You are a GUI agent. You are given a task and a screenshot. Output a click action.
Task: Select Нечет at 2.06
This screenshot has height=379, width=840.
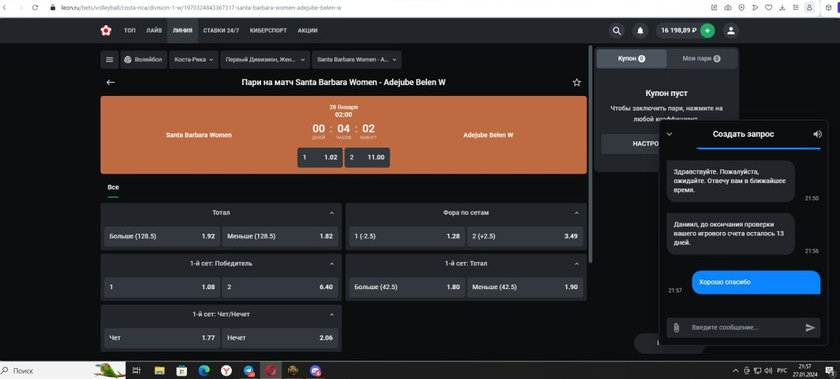(x=280, y=338)
